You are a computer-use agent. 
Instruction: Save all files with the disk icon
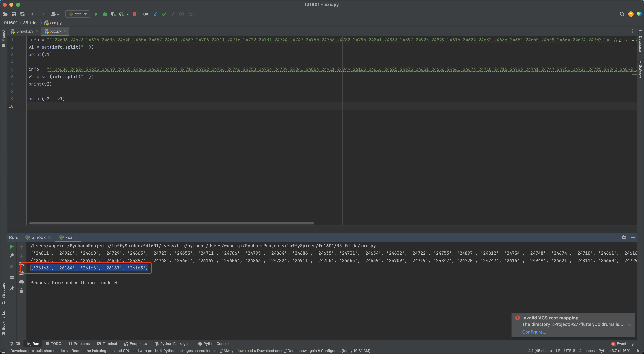click(x=14, y=14)
